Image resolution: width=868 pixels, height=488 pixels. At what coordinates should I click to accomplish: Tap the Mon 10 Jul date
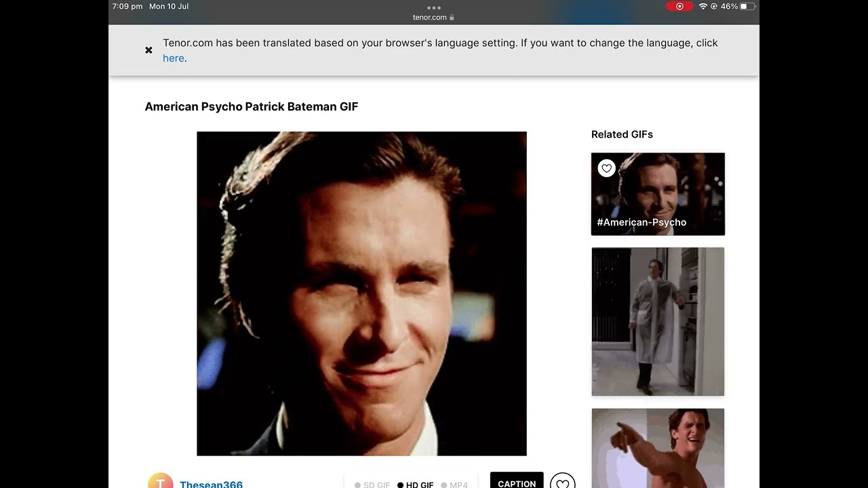click(x=169, y=6)
